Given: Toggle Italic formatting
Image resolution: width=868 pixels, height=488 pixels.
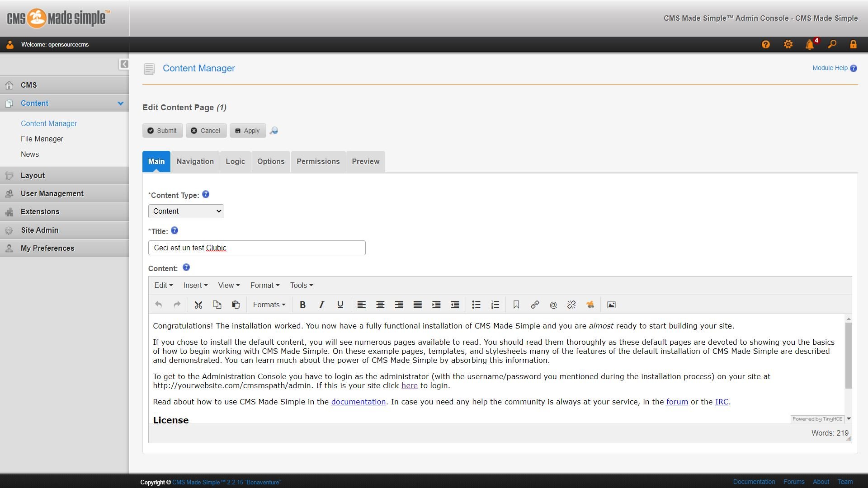Looking at the screenshot, I should [321, 305].
